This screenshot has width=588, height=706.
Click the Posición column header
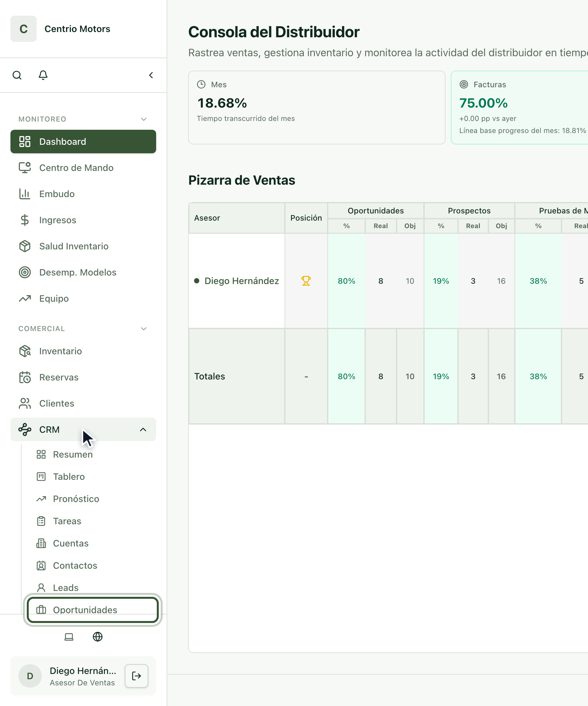click(306, 218)
